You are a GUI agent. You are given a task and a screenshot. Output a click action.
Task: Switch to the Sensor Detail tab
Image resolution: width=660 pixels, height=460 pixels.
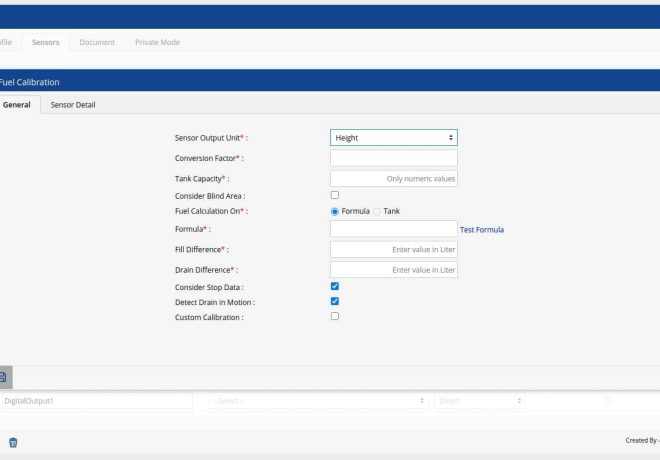(x=73, y=104)
